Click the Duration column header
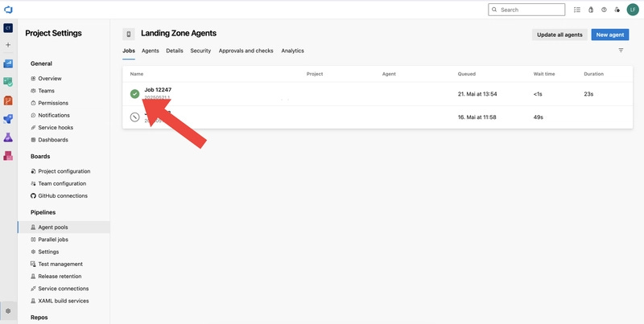The width and height of the screenshot is (644, 324). 593,74
